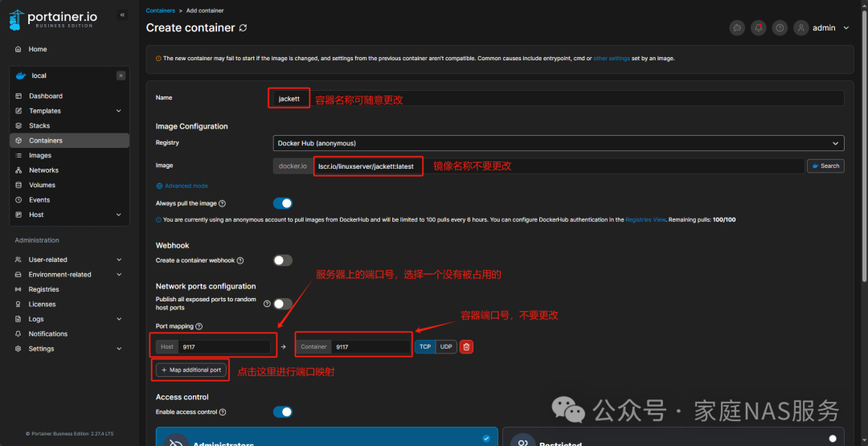The width and height of the screenshot is (868, 446).
Task: Select the Administrators access option
Action: point(326,436)
